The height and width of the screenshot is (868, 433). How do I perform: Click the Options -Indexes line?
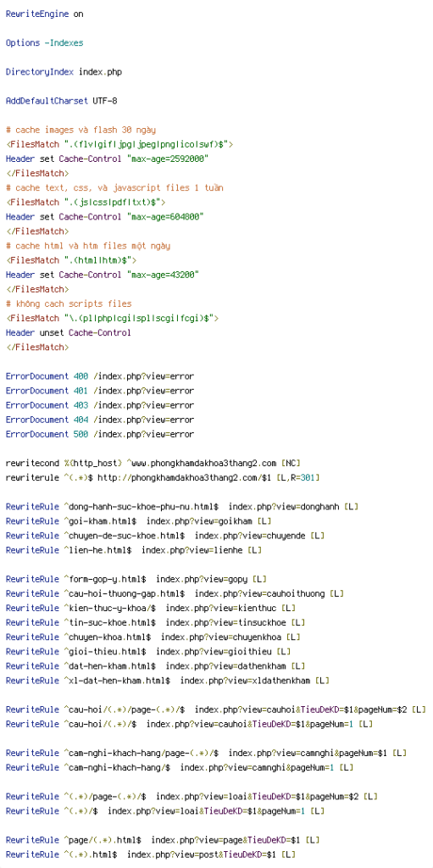coord(44,42)
